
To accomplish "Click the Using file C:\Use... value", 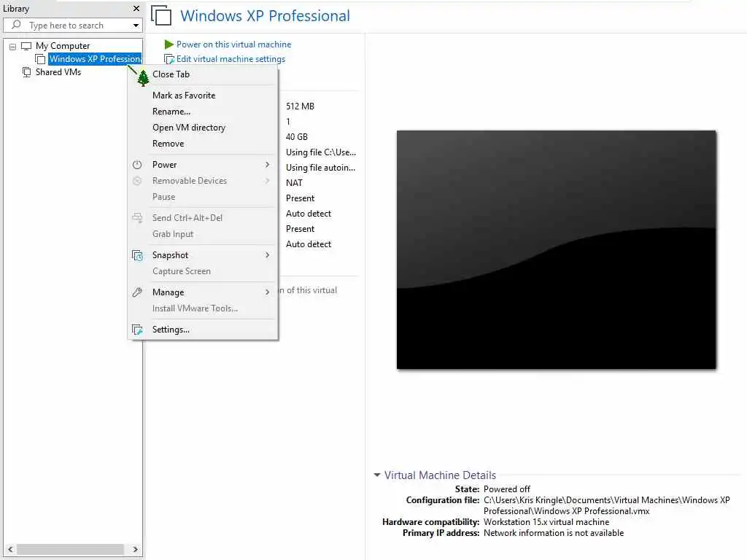I will click(x=321, y=152).
